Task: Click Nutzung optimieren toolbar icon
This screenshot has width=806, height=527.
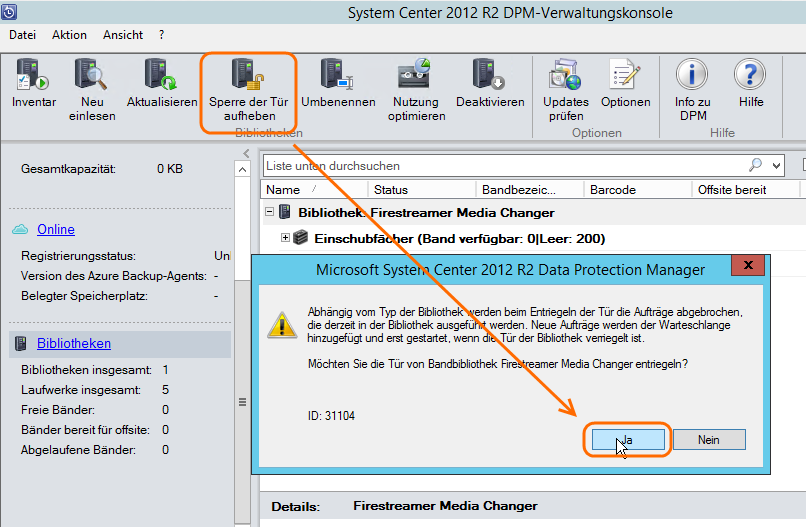Action: pyautogui.click(x=417, y=76)
